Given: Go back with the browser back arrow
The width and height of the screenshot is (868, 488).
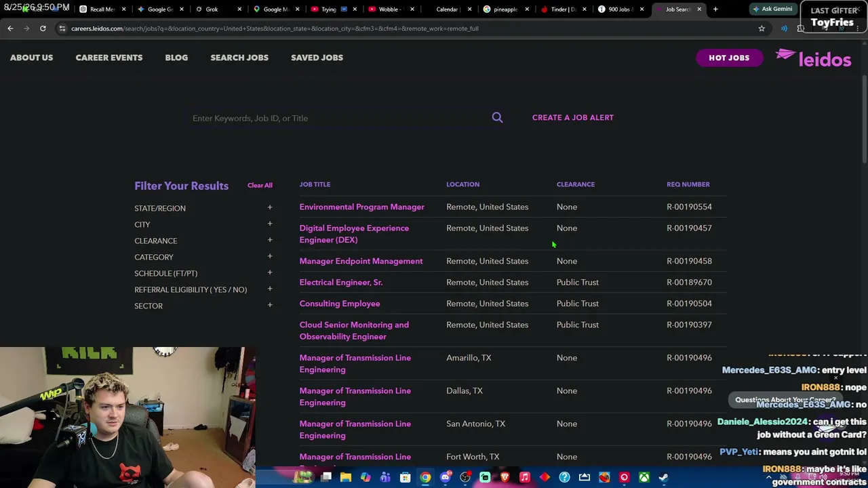Looking at the screenshot, I should (10, 28).
